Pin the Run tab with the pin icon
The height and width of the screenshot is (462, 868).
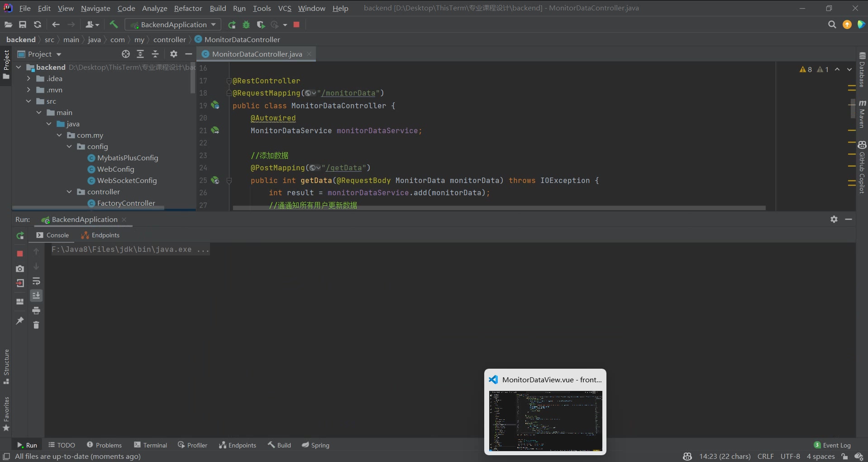pos(20,321)
